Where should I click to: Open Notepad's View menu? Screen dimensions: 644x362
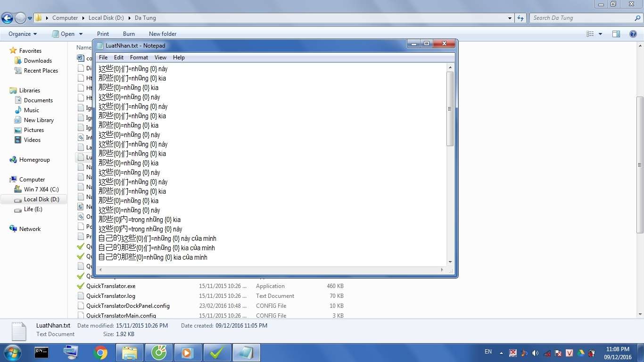point(160,58)
